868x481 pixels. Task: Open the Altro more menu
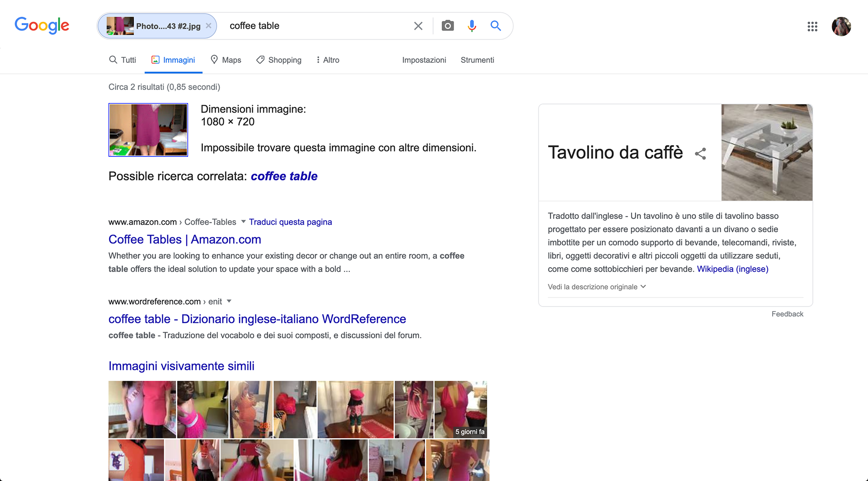point(328,60)
